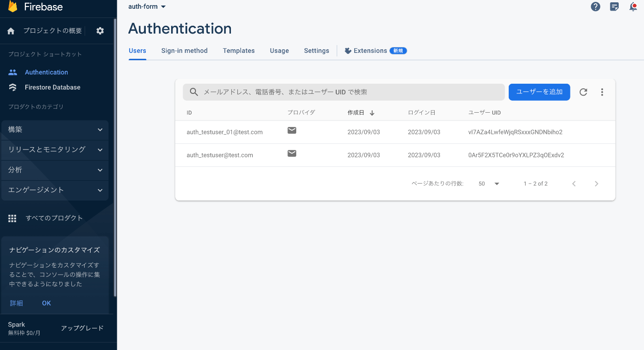
Task: Dismiss the navigation notice with OK
Action: tap(46, 303)
